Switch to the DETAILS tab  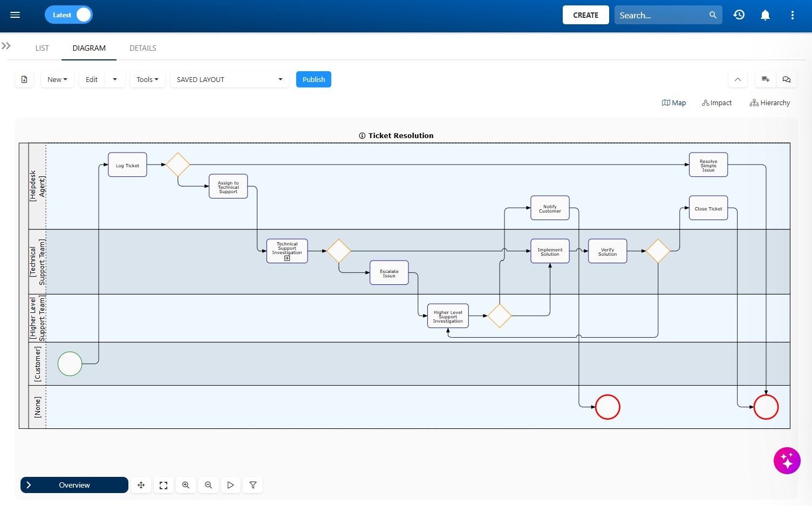pos(143,48)
